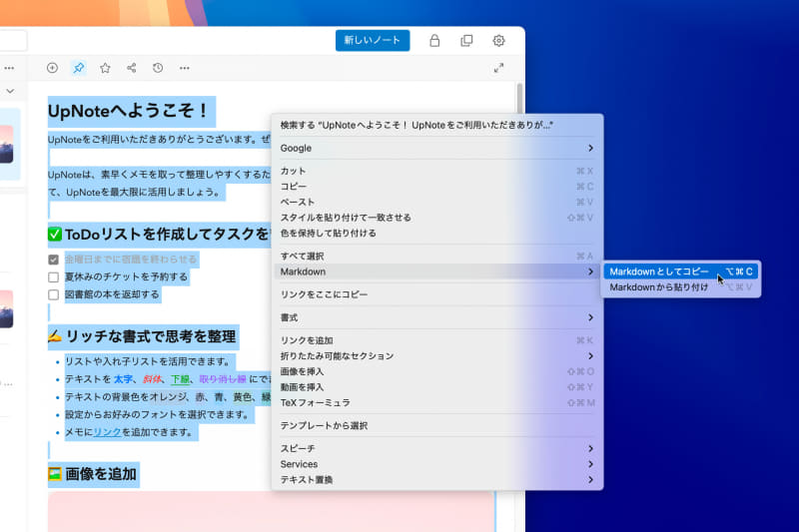
Task: Click the expand fullscreen arrows icon
Action: pyautogui.click(x=498, y=68)
